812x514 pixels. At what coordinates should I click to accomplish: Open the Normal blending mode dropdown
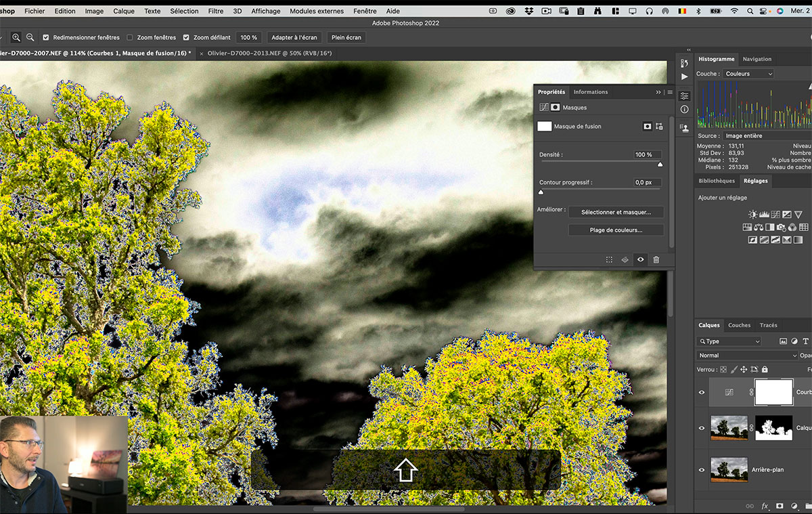click(x=748, y=356)
